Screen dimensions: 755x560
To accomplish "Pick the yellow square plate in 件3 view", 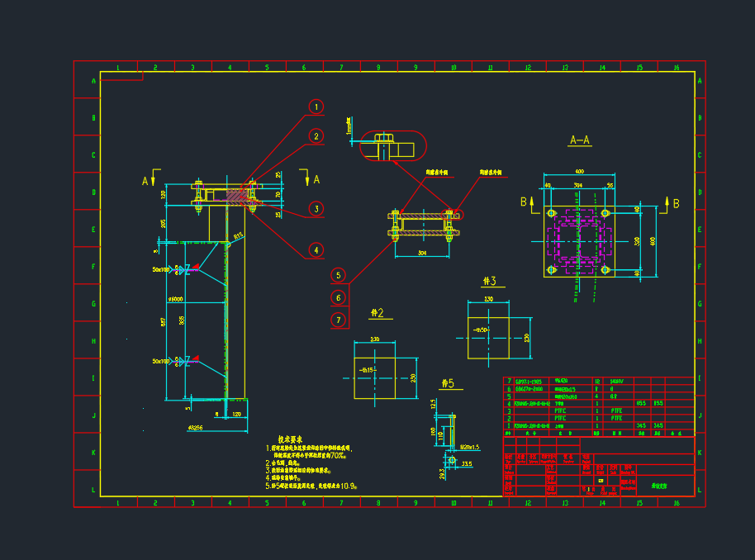I will [x=488, y=338].
